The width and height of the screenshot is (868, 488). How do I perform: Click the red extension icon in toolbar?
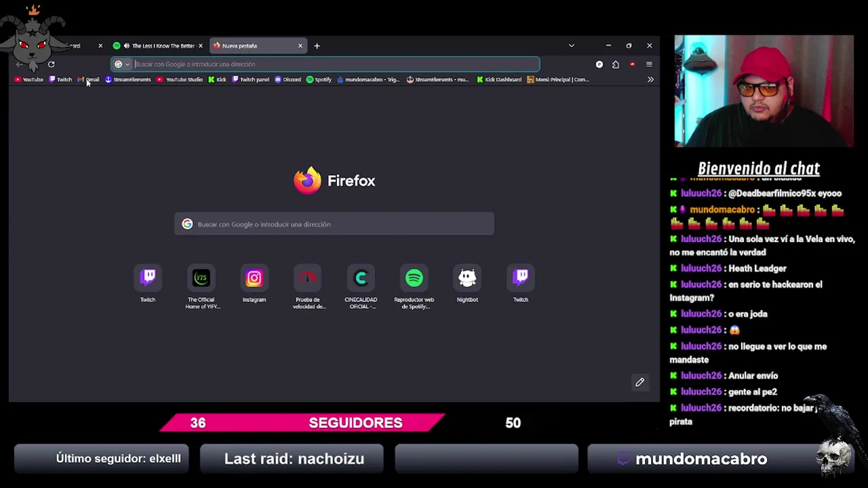[632, 64]
